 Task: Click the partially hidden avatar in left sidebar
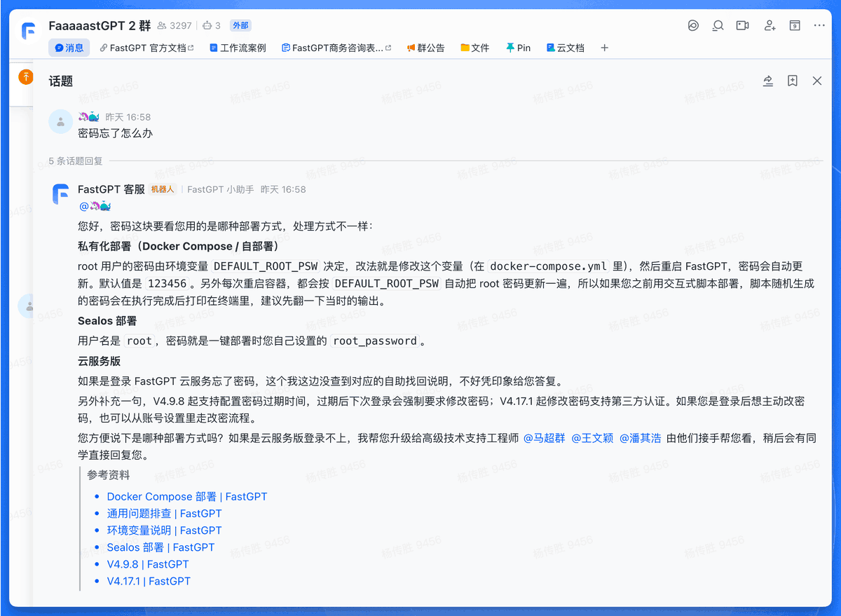26,306
